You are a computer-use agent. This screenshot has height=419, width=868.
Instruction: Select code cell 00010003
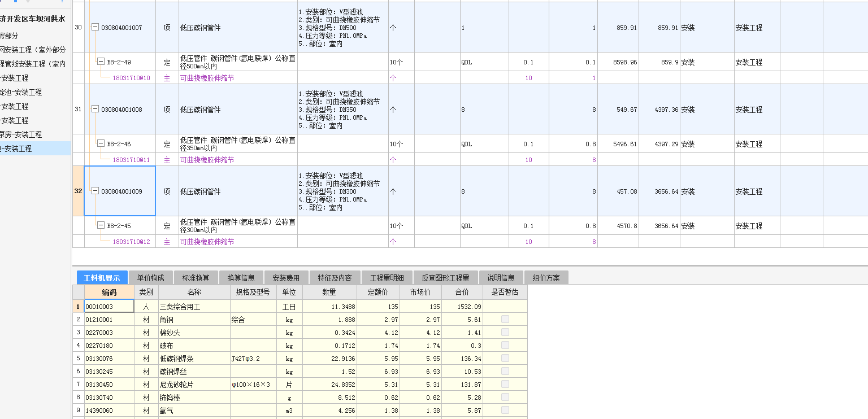point(109,306)
